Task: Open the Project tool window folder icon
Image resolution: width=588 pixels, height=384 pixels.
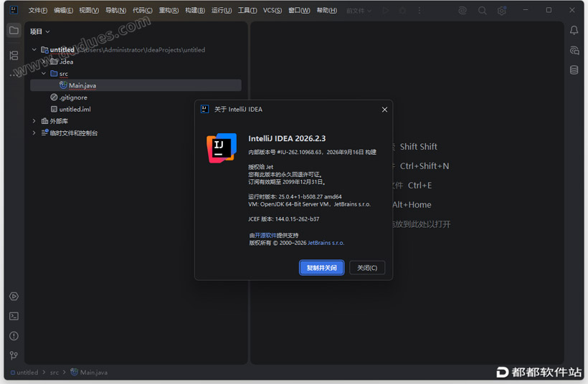Action: coord(14,30)
